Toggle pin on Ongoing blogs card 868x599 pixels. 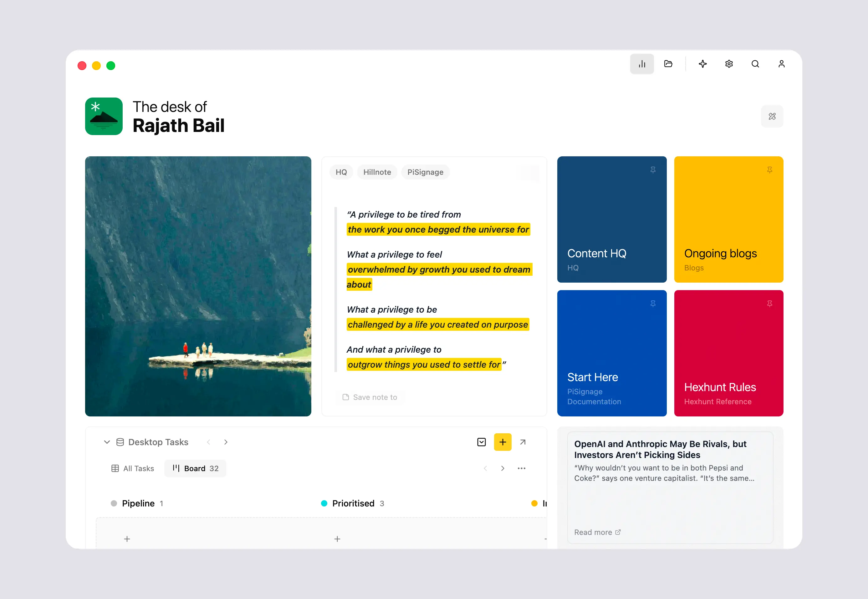tap(769, 170)
